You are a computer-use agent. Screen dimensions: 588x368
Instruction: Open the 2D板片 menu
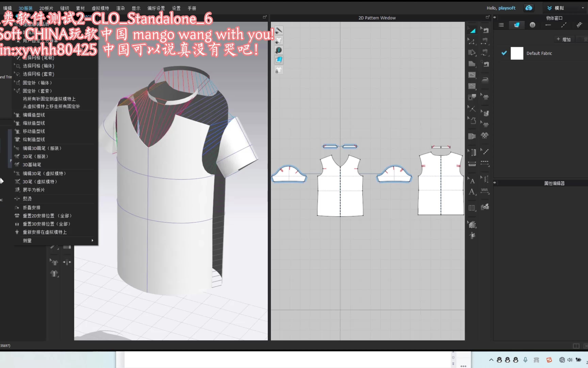coord(46,8)
